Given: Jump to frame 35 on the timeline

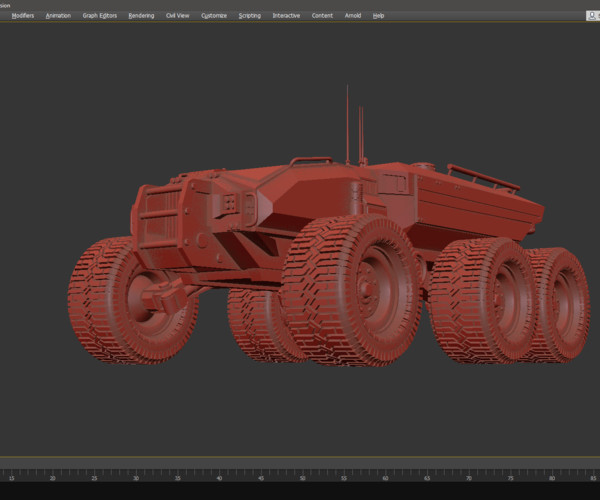Looking at the screenshot, I should [178, 478].
